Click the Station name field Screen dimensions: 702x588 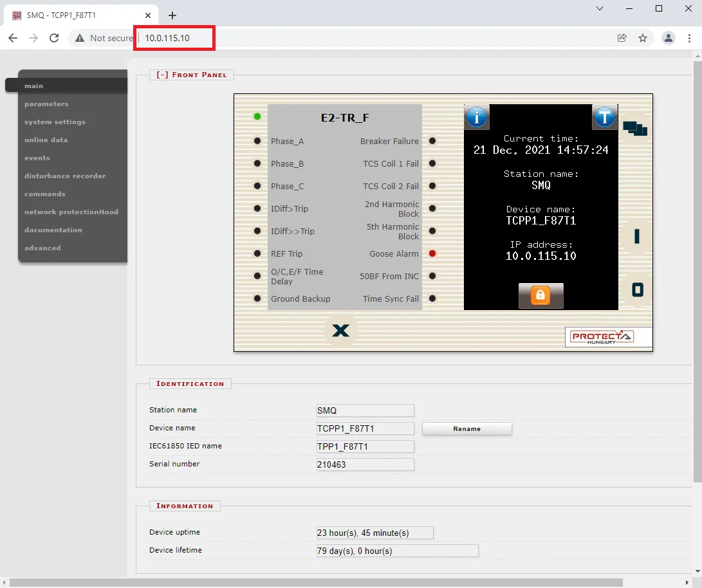[x=365, y=410]
